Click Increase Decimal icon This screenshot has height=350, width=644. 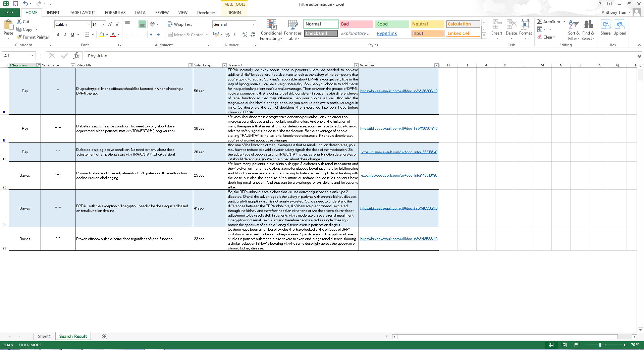coord(245,35)
